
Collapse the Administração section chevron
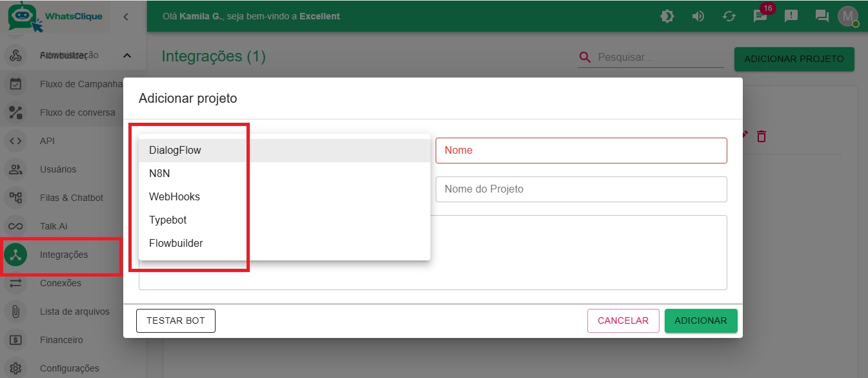[x=127, y=56]
